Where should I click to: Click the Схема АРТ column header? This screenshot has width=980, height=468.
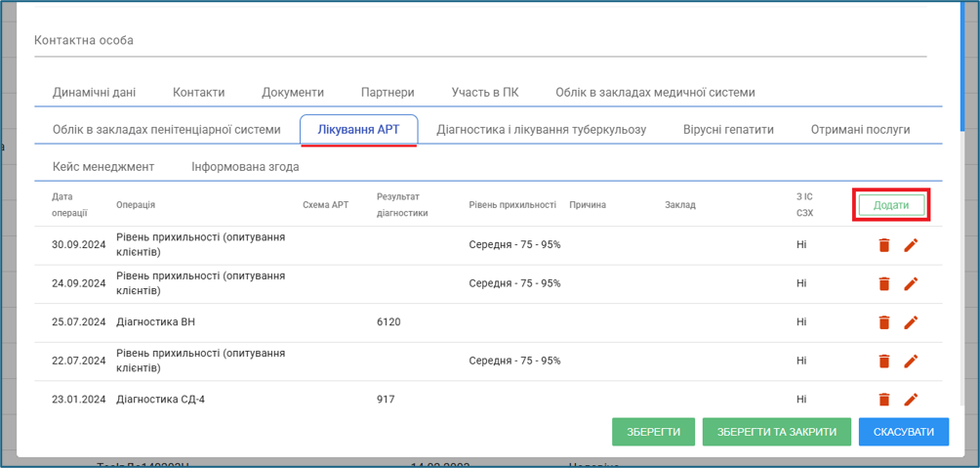coord(326,204)
